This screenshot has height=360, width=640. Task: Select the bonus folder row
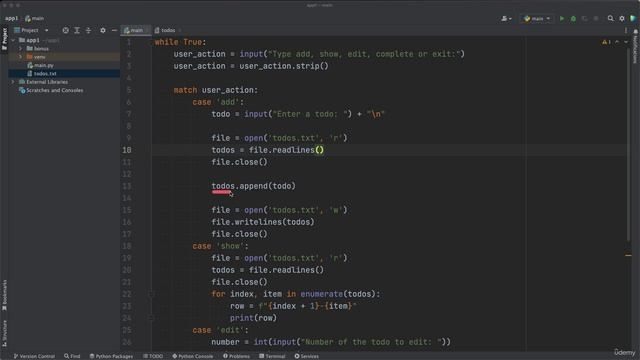pyautogui.click(x=64, y=49)
